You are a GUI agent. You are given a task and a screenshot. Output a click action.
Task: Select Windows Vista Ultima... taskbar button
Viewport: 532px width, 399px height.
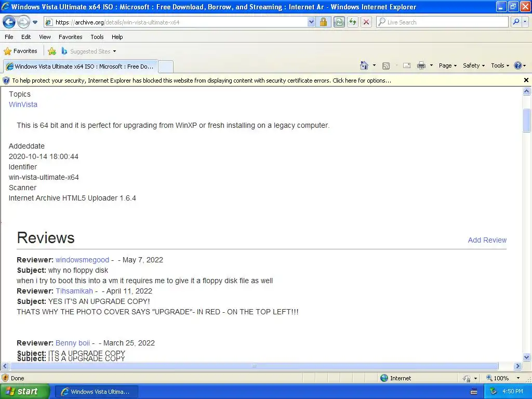[x=96, y=392]
